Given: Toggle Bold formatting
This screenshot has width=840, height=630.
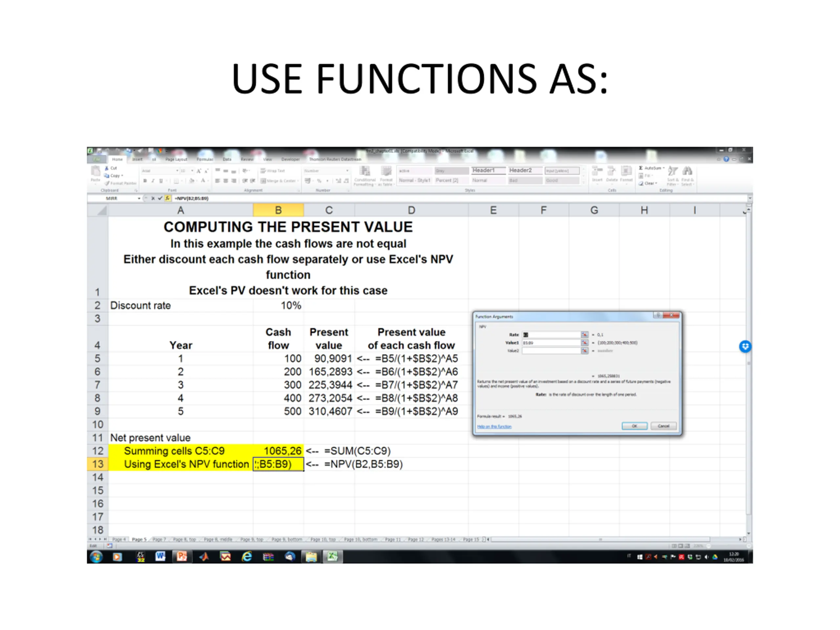Looking at the screenshot, I should (145, 181).
